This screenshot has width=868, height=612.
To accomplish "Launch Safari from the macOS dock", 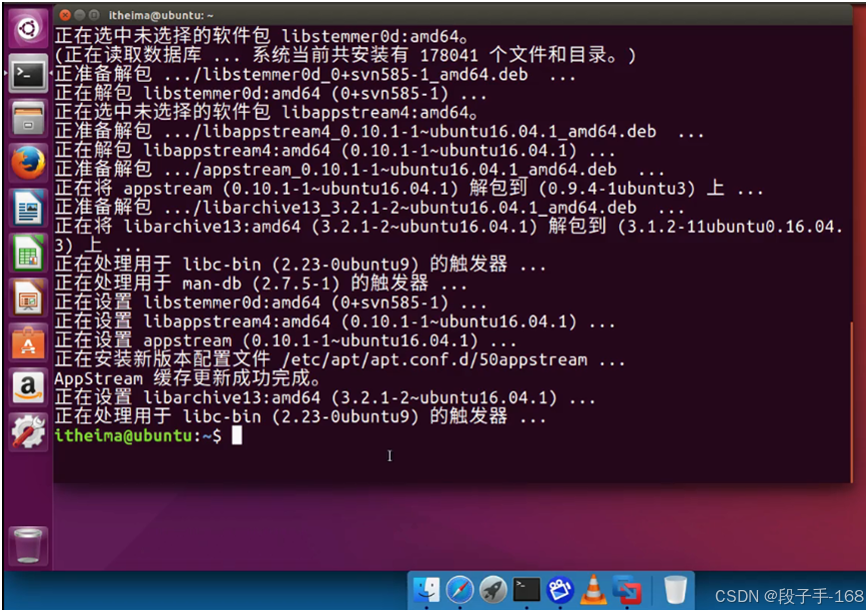I will click(x=459, y=590).
